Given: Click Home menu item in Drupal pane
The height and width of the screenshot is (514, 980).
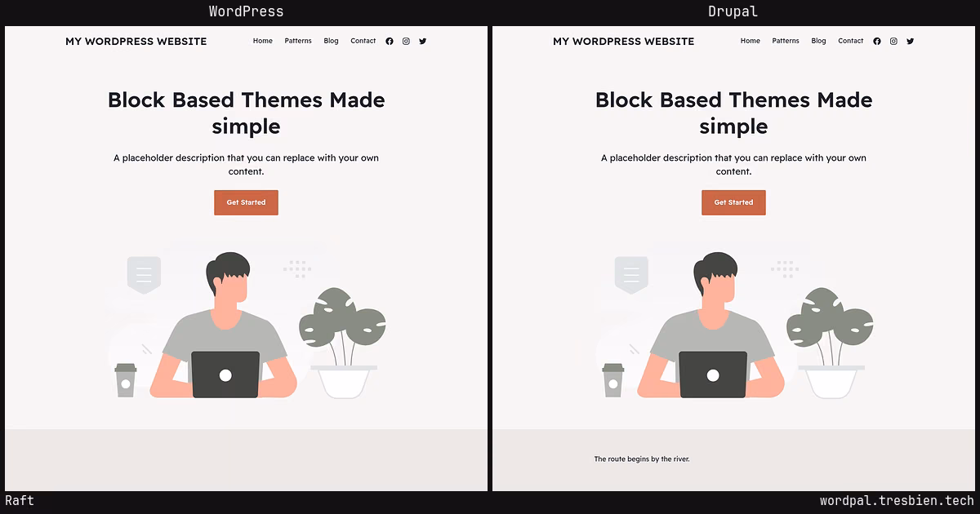Looking at the screenshot, I should pyautogui.click(x=751, y=41).
